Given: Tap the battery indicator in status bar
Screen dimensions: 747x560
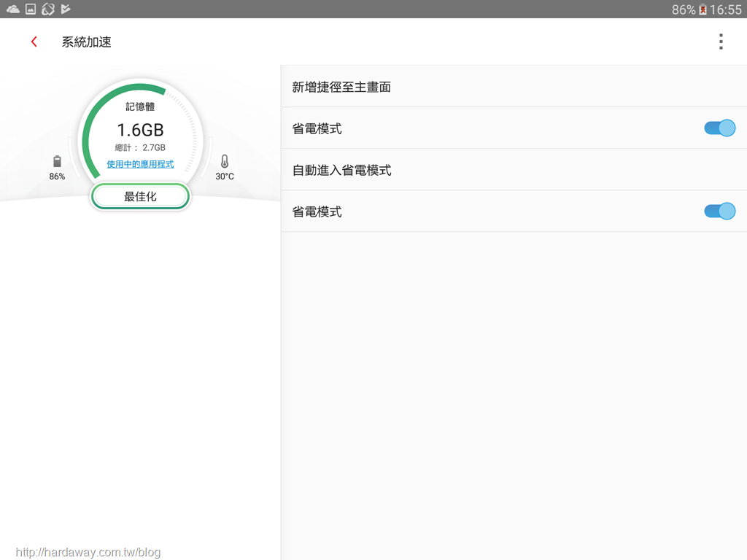Looking at the screenshot, I should pos(703,9).
